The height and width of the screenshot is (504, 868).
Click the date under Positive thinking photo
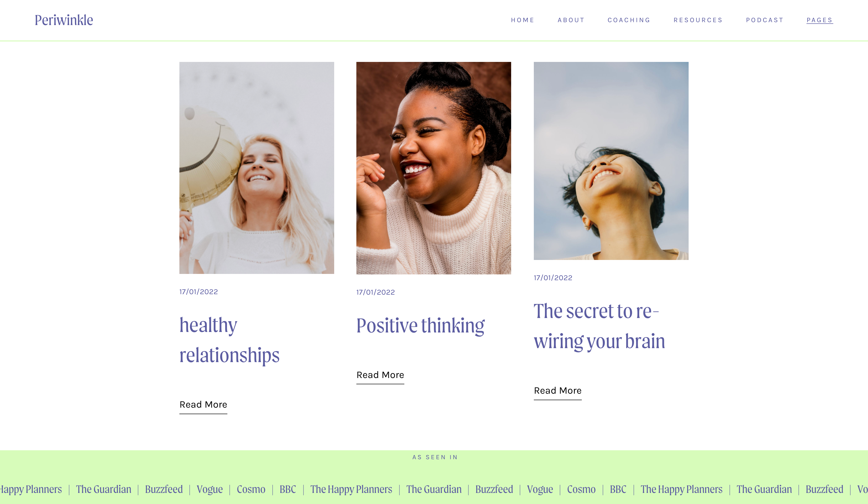click(x=376, y=292)
